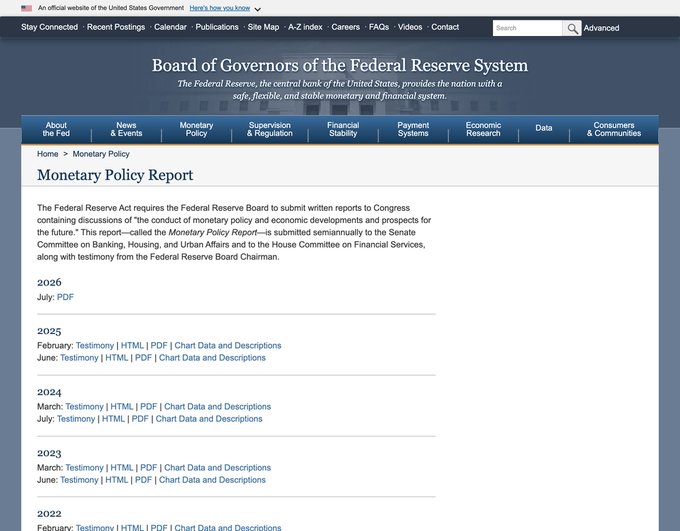Viewport: 680px width, 531px height.
Task: Open the Economic Research menu
Action: [483, 129]
